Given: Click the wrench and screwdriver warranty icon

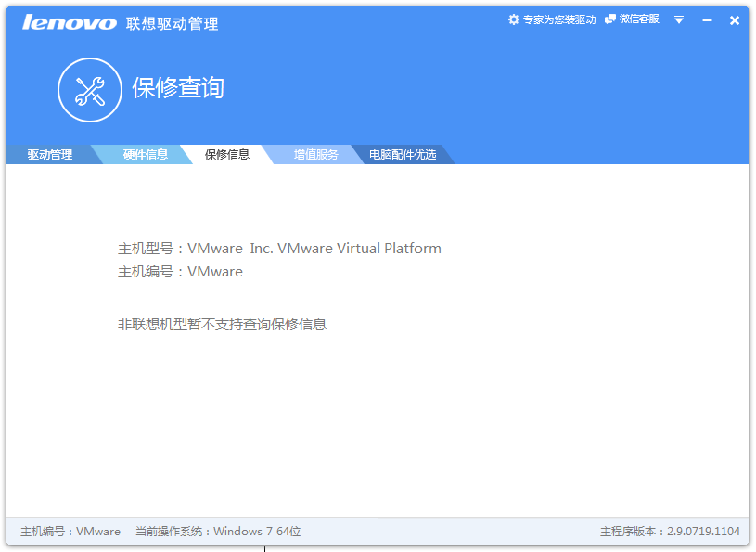Looking at the screenshot, I should [90, 90].
